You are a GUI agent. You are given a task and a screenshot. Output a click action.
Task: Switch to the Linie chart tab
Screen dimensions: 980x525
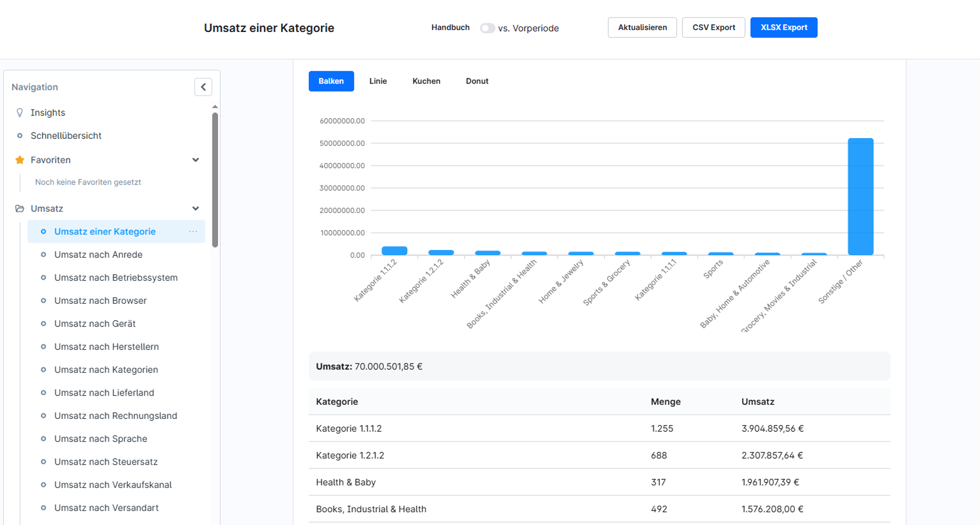pos(378,81)
